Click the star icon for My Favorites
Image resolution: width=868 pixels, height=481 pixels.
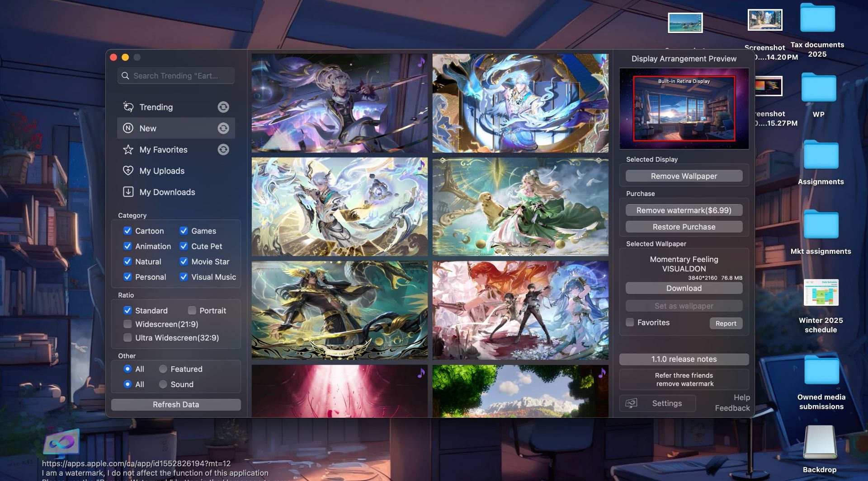[x=128, y=149]
